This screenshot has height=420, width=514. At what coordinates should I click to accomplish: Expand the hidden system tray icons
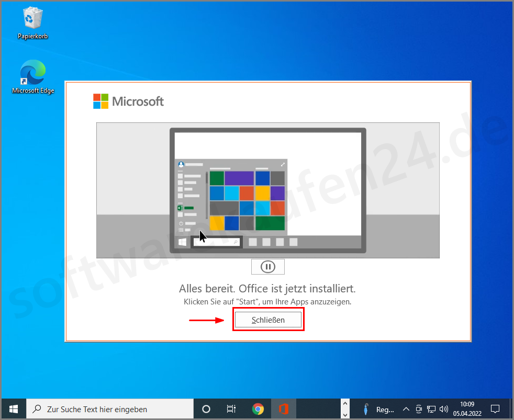(x=406, y=409)
